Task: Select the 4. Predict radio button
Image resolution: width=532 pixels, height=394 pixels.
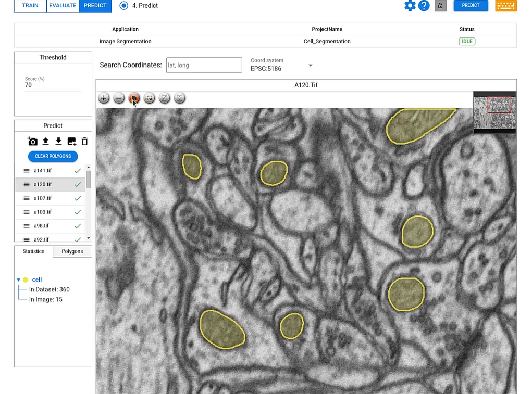Action: click(x=123, y=6)
